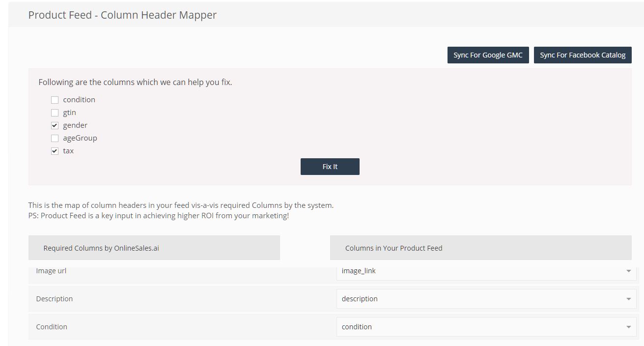The height and width of the screenshot is (346, 644).
Task: Click the ageGroup label text
Action: coord(80,138)
